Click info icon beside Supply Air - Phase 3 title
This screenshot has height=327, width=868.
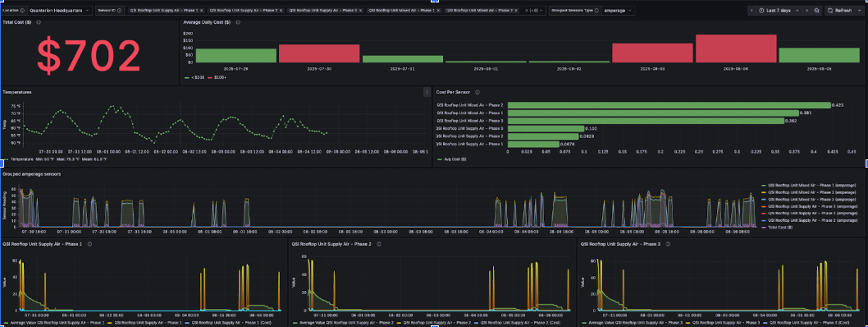pos(668,243)
